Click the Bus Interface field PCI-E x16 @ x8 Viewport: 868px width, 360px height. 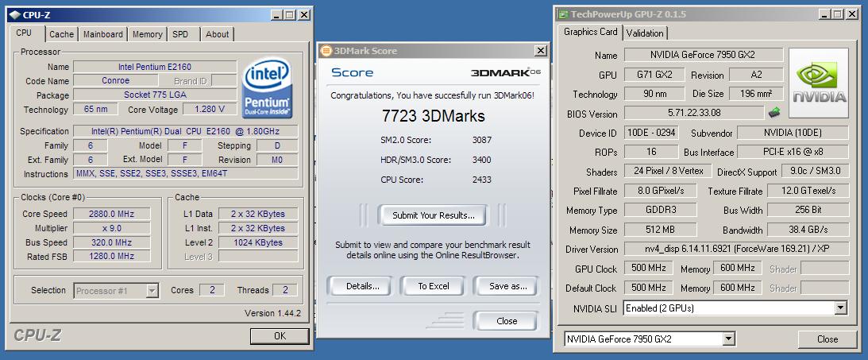pos(793,152)
